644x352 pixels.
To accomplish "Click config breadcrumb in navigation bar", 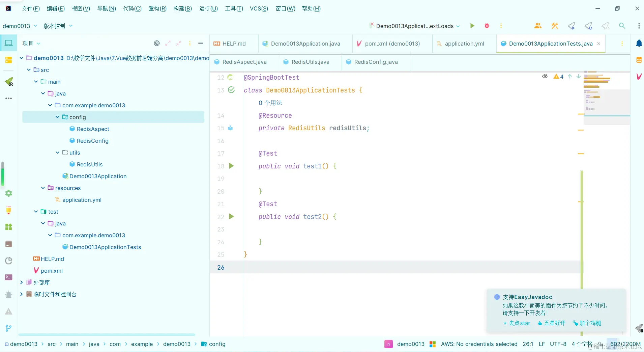I will [x=213, y=344].
